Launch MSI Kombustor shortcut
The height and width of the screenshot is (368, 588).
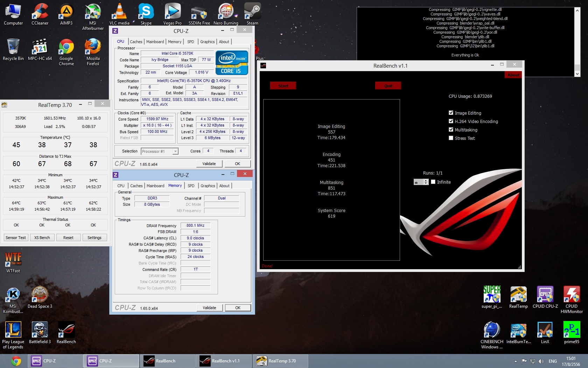coord(13,300)
